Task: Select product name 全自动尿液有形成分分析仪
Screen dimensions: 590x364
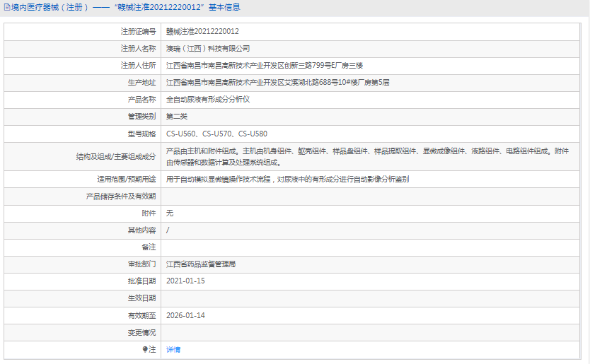Action: pyautogui.click(x=208, y=99)
